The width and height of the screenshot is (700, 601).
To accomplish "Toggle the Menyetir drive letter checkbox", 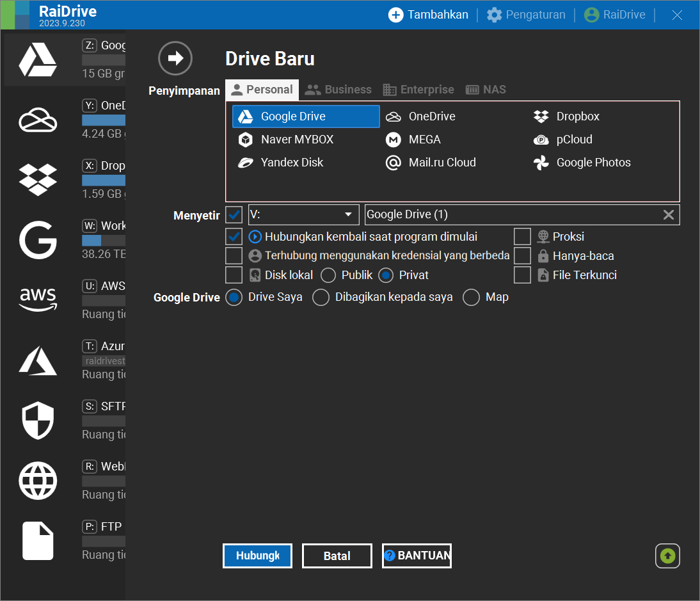I will (234, 215).
